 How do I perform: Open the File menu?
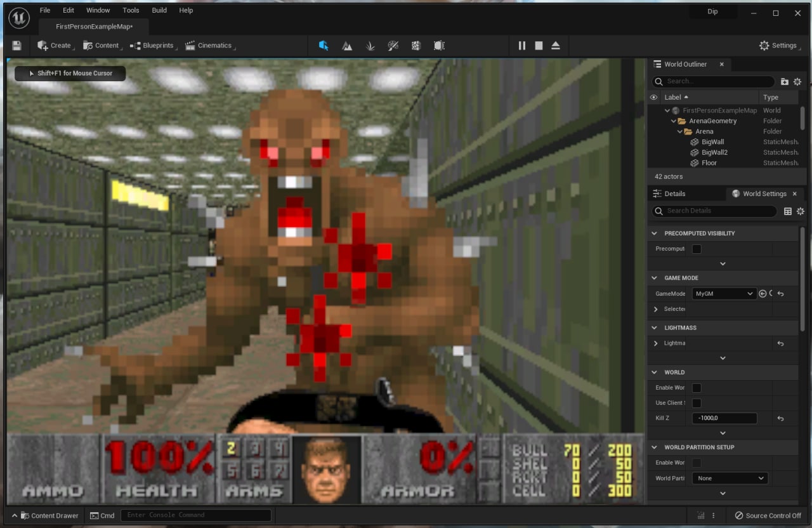coord(45,10)
